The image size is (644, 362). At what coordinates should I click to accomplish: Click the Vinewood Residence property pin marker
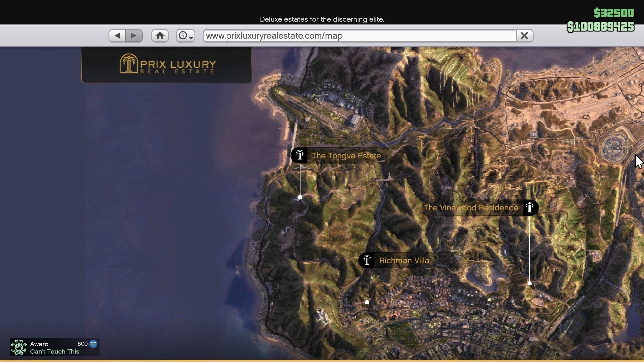(x=529, y=284)
